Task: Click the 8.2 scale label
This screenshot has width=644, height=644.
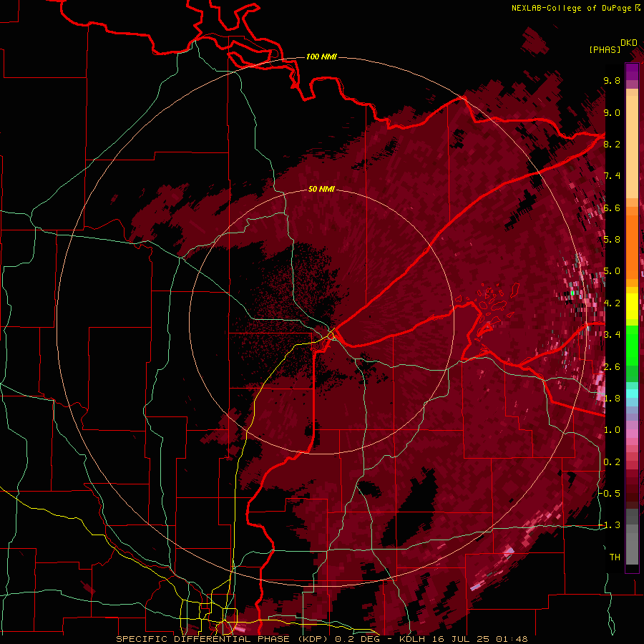Action: [x=612, y=144]
